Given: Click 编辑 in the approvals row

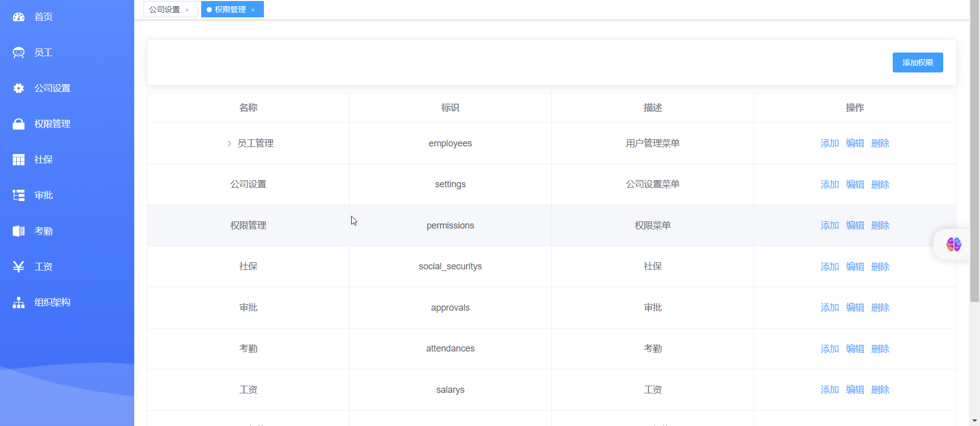Looking at the screenshot, I should (855, 308).
